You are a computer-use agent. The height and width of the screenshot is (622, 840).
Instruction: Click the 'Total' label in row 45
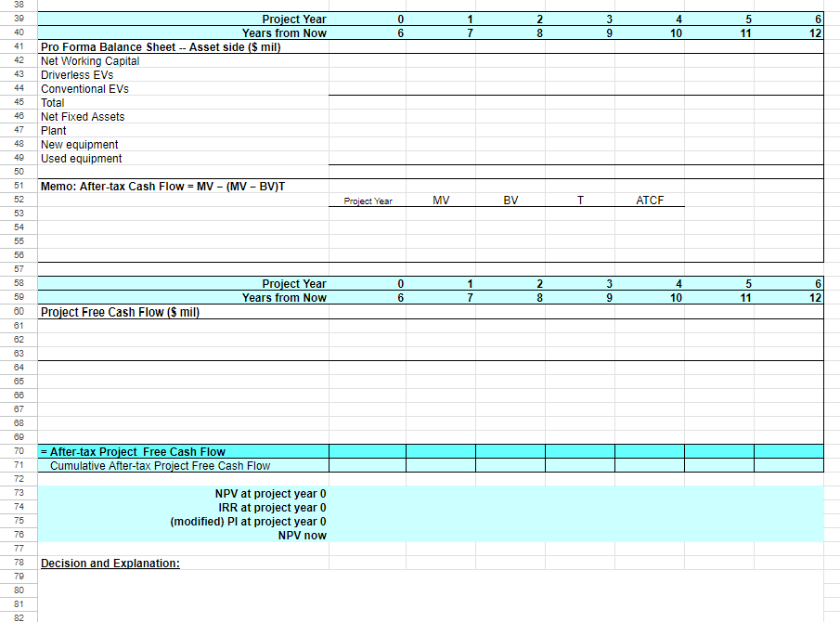[53, 103]
